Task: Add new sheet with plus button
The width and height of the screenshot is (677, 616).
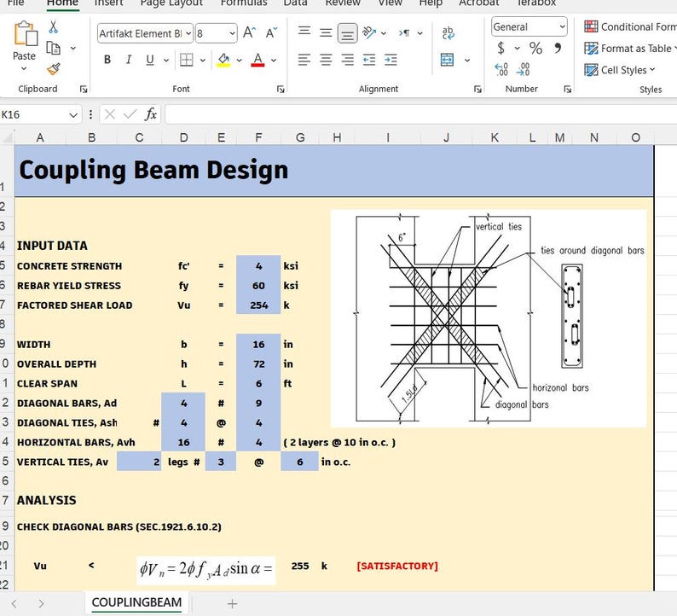Action: [232, 603]
